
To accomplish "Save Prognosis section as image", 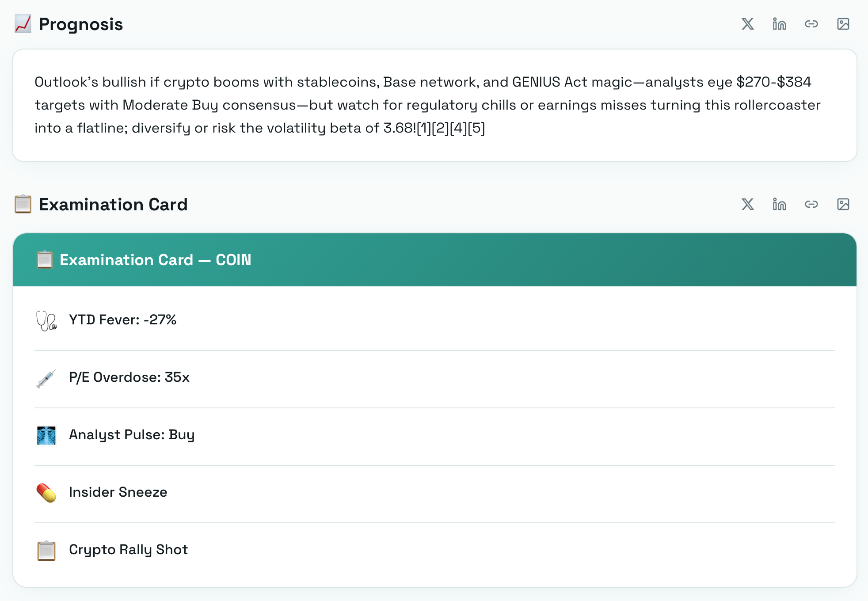I will [x=843, y=24].
